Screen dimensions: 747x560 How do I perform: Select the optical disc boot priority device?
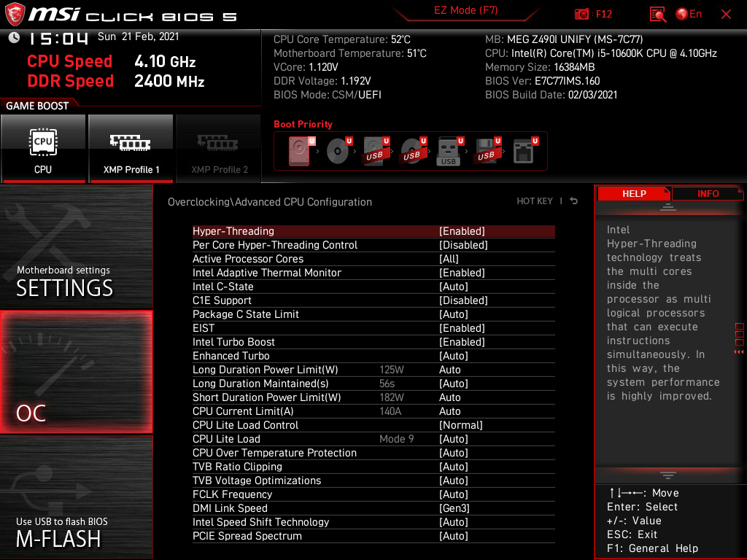[x=338, y=151]
